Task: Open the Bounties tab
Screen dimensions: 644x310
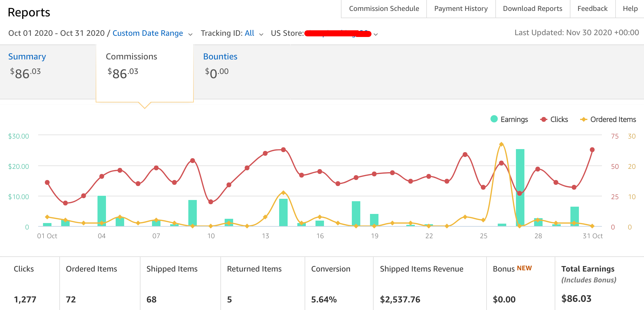Action: [x=220, y=57]
